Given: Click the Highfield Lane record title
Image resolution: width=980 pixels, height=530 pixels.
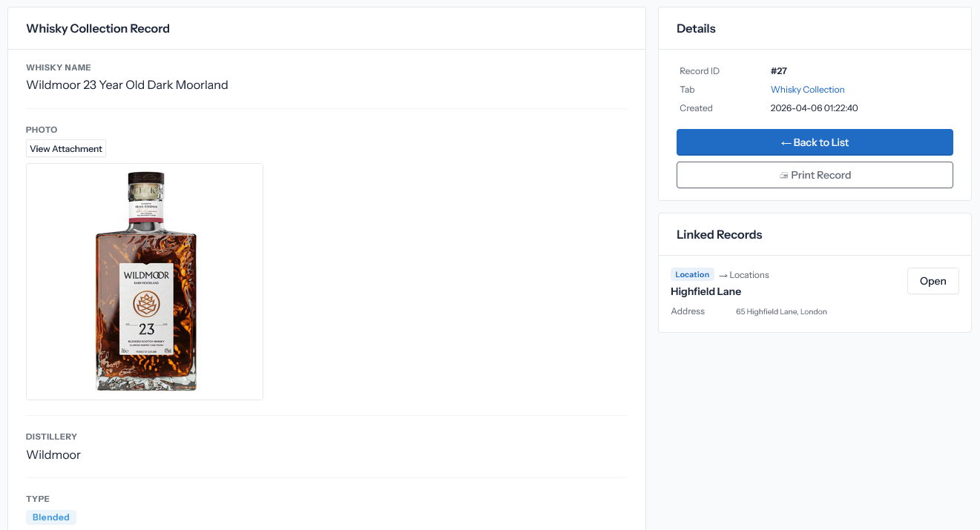Looking at the screenshot, I should (x=706, y=291).
